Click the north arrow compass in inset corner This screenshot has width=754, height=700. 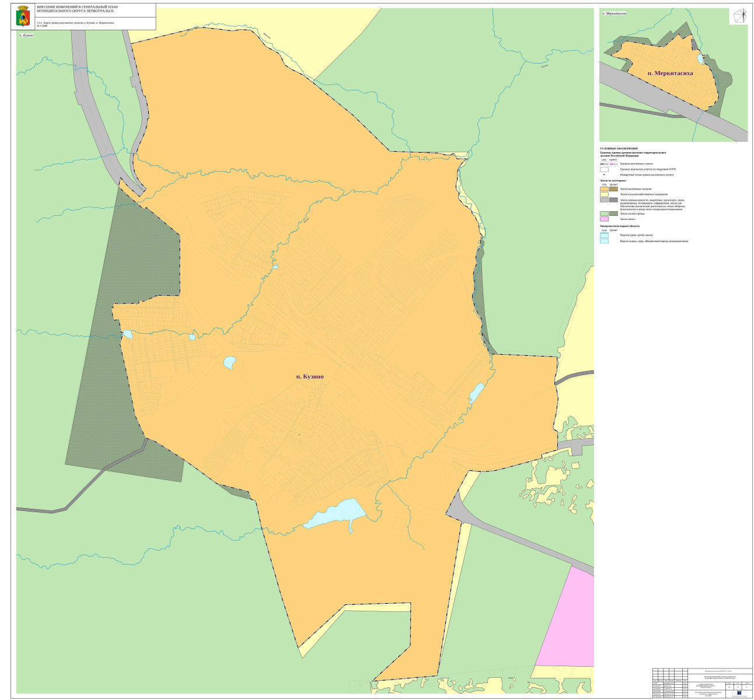click(x=738, y=16)
